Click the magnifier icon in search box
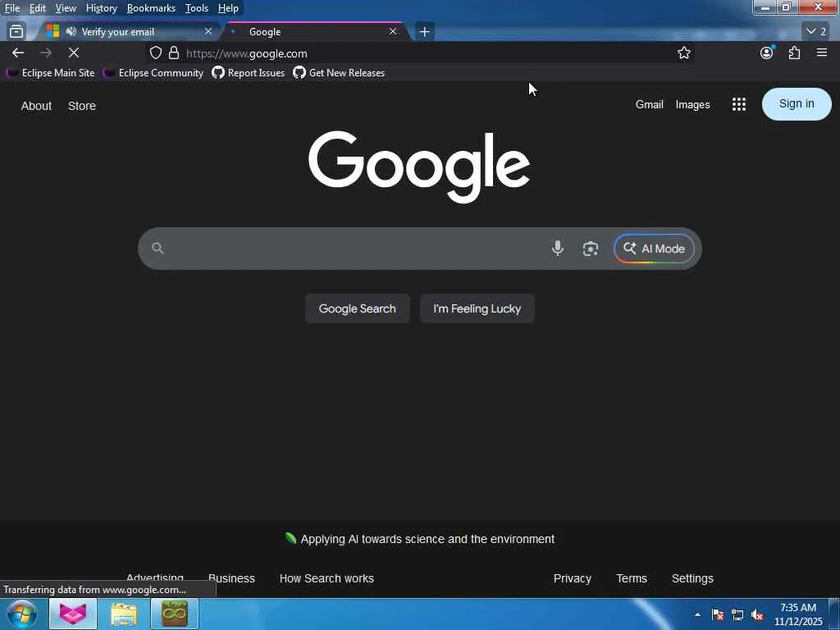Viewport: 840px width, 630px height. [157, 248]
